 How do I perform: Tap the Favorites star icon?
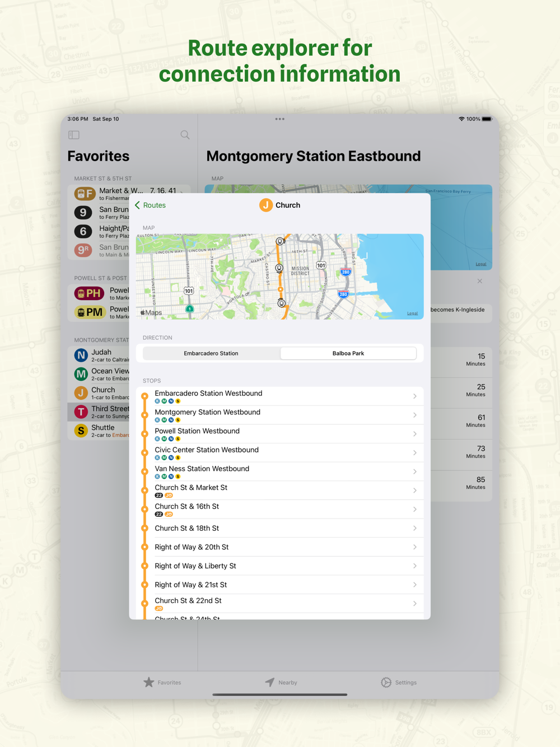tap(148, 682)
